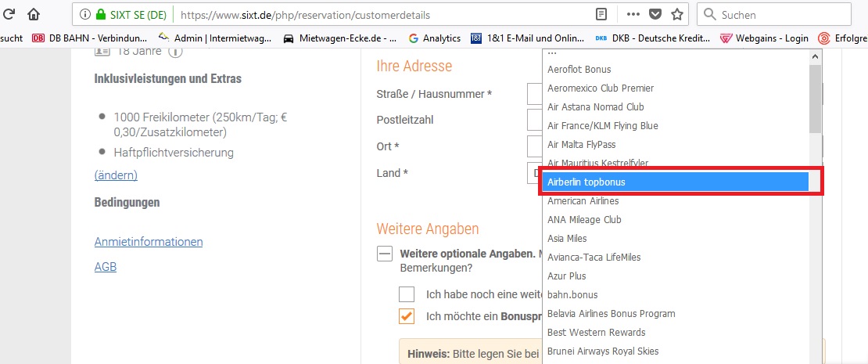The width and height of the screenshot is (868, 364).
Task: Open Google Analytics bookmark
Action: point(435,38)
